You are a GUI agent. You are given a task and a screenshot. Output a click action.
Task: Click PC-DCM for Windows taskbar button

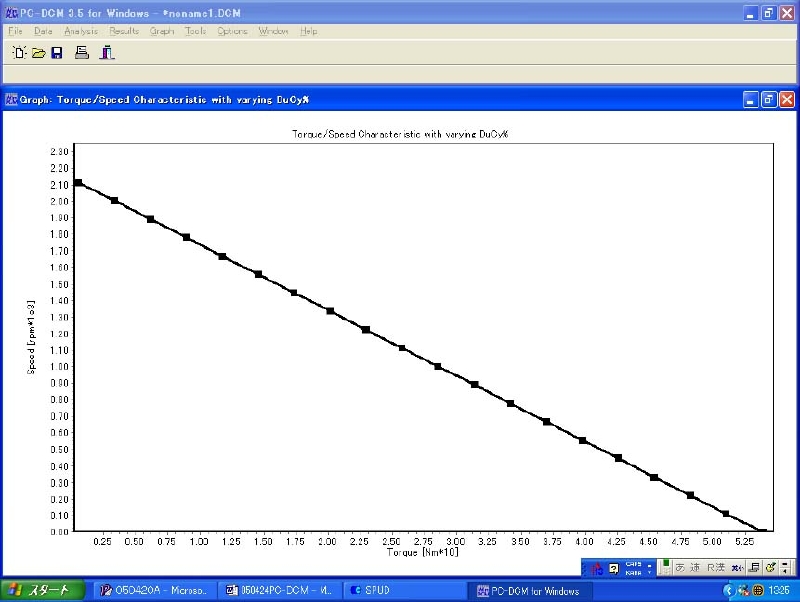(x=529, y=591)
